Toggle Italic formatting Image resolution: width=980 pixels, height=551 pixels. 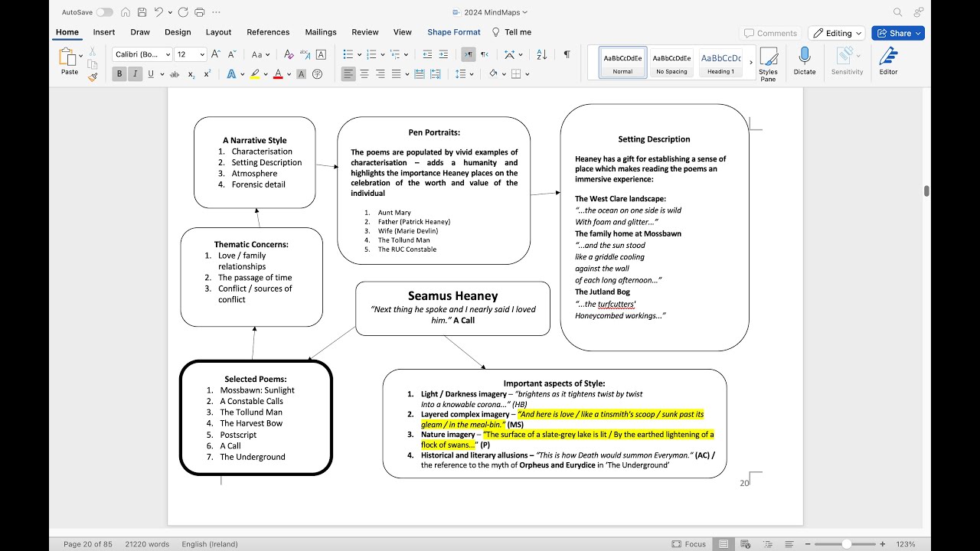[136, 74]
